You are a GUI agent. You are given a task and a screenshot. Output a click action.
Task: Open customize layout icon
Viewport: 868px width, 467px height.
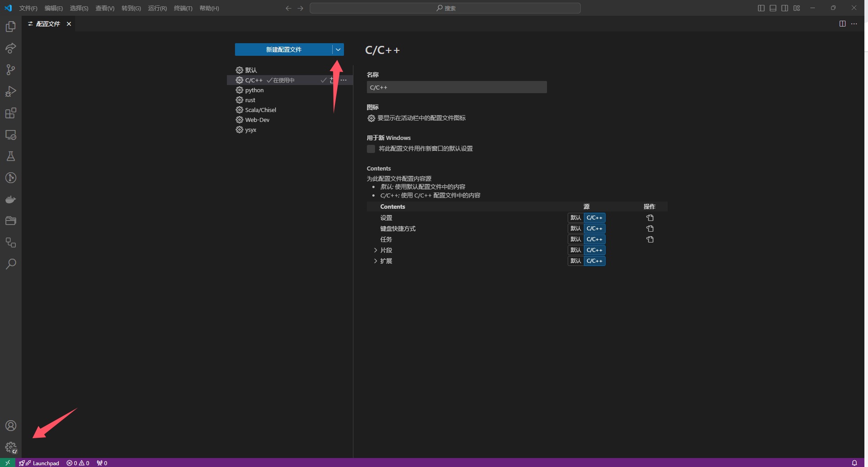[x=797, y=8]
